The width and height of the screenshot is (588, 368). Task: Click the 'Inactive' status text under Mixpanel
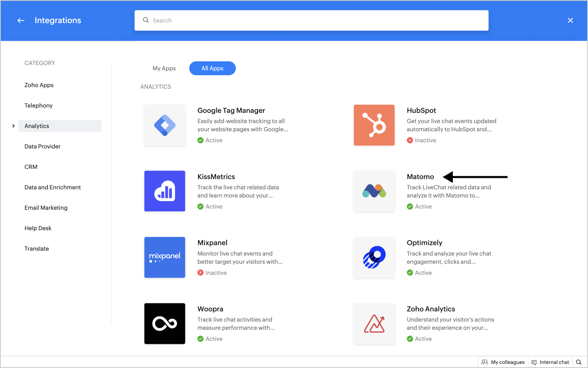point(216,273)
